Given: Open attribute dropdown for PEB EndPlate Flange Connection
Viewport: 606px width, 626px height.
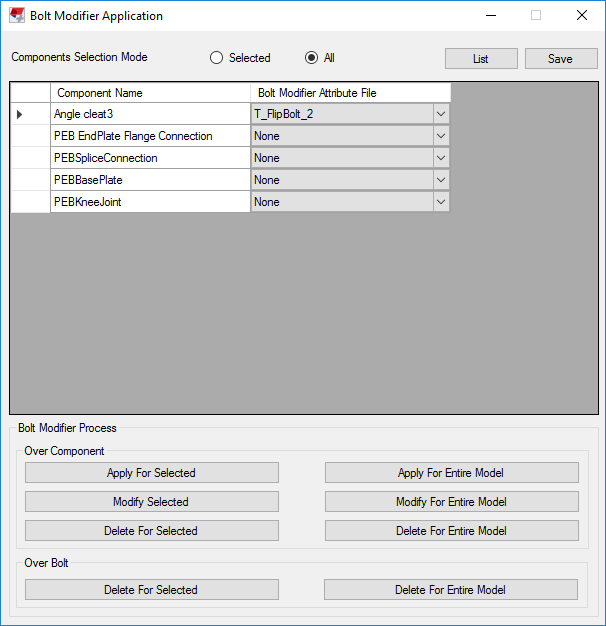Looking at the screenshot, I should 441,136.
